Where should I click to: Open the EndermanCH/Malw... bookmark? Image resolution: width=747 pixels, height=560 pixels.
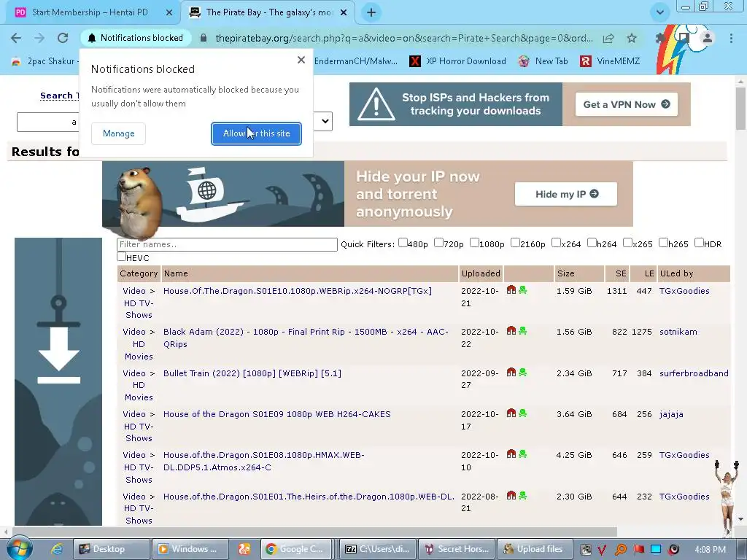point(356,61)
